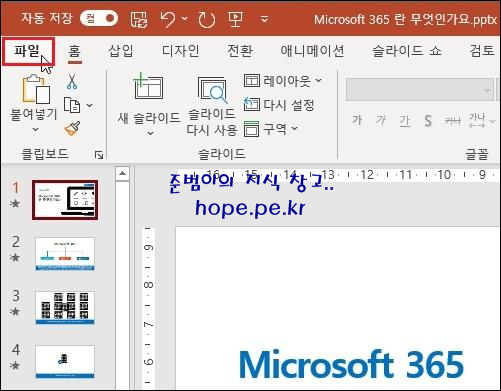The width and height of the screenshot is (501, 391).
Task: Open the Undo history dropdown arrow
Action: (x=184, y=19)
